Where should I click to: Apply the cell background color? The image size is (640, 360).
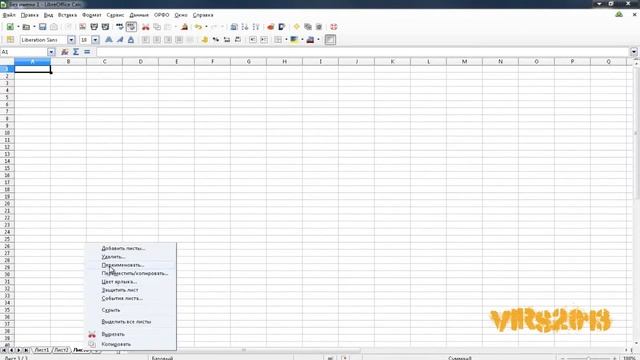(x=294, y=40)
